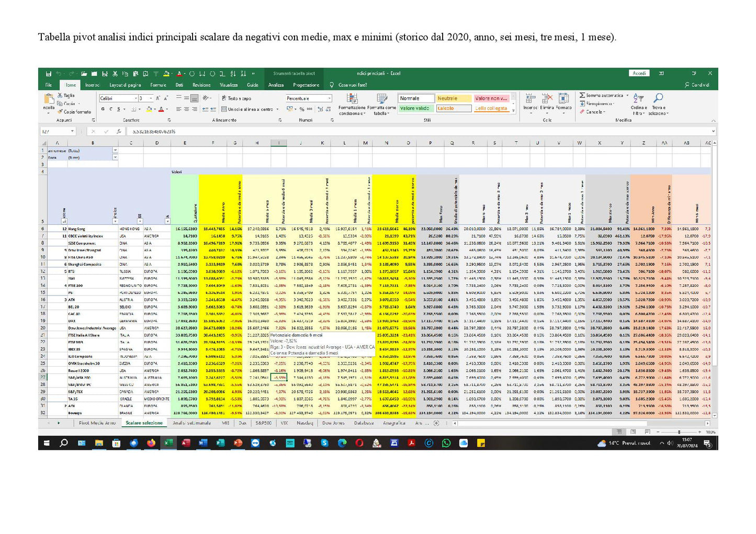Expand the formula bar

coord(713,132)
